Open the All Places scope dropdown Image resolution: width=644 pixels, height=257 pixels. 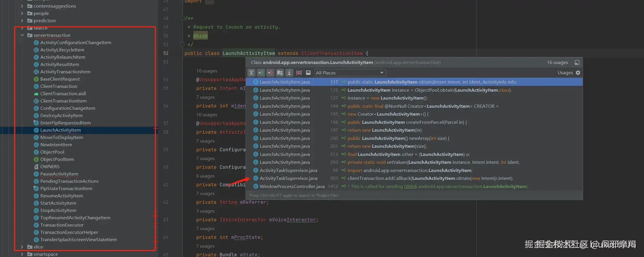pos(350,73)
